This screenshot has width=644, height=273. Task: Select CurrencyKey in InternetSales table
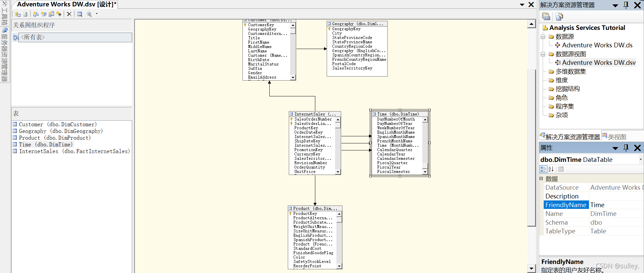[x=307, y=154]
